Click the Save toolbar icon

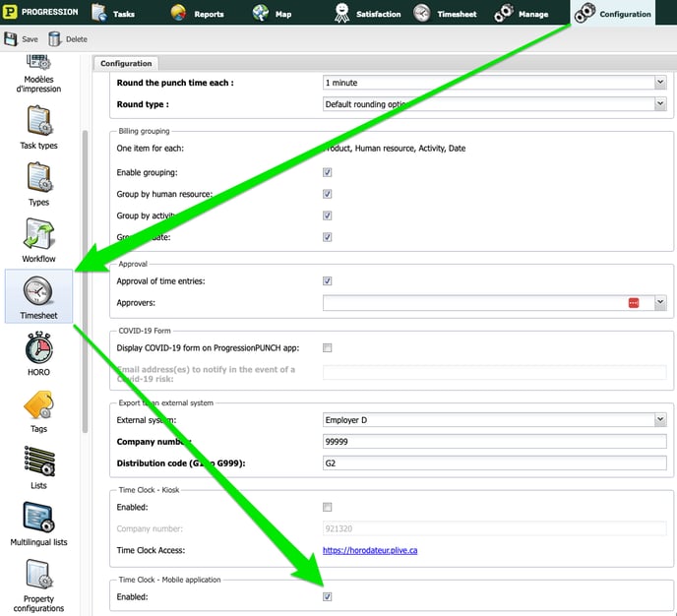[x=21, y=39]
